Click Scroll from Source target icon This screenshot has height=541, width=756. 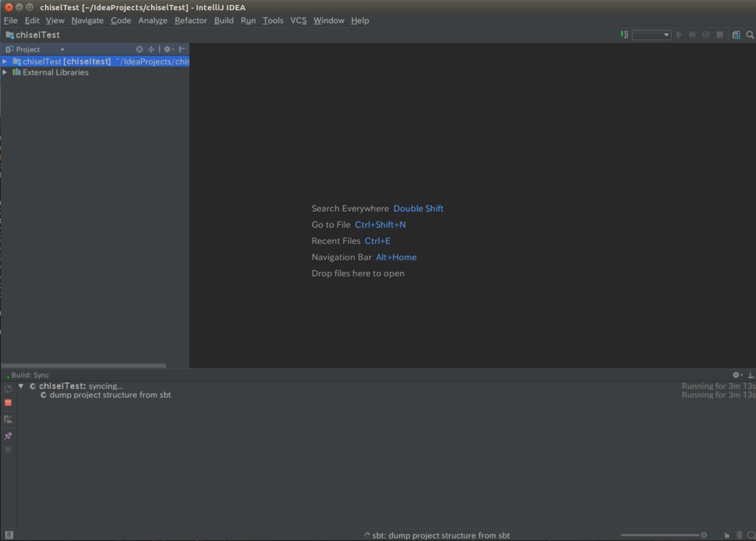pos(140,49)
